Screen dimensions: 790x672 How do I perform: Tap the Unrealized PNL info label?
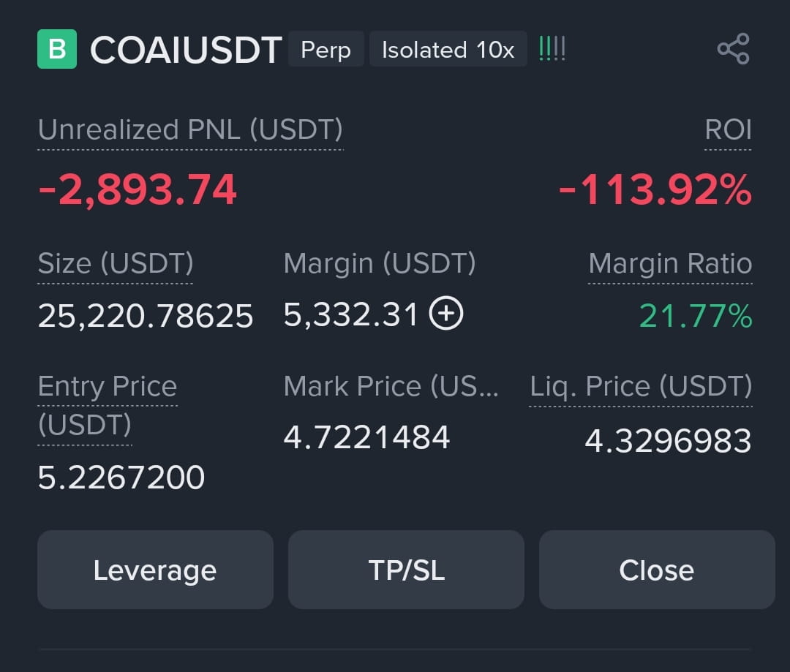coord(191,130)
